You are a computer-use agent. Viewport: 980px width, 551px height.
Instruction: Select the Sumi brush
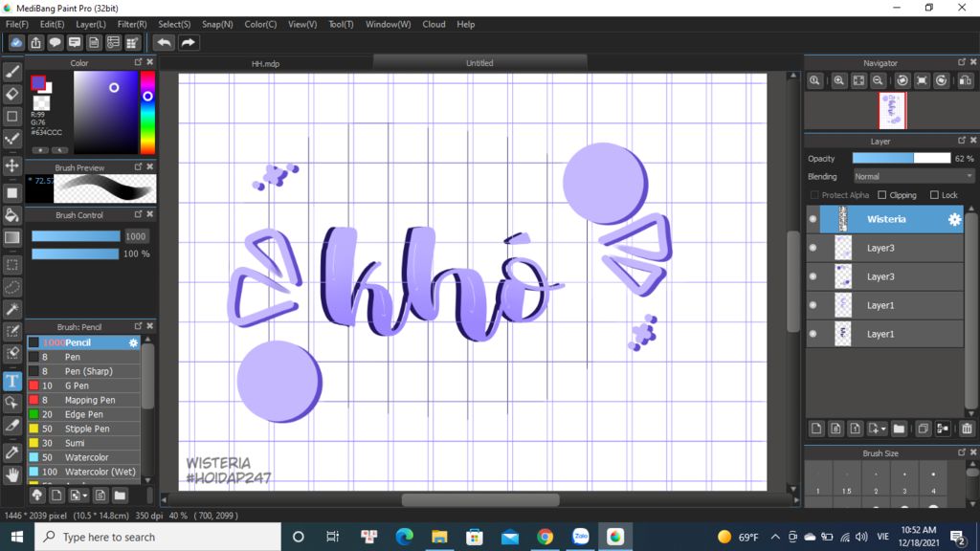click(84, 443)
